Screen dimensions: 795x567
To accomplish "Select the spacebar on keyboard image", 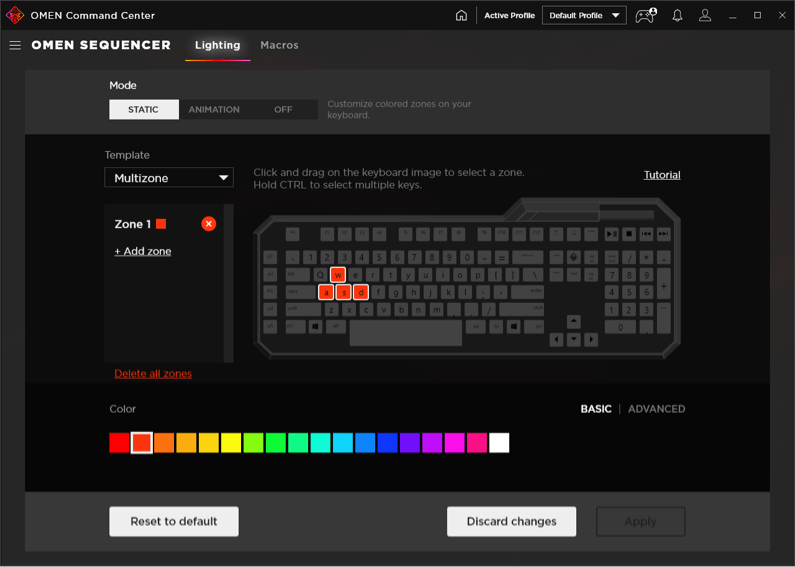I will (x=406, y=332).
